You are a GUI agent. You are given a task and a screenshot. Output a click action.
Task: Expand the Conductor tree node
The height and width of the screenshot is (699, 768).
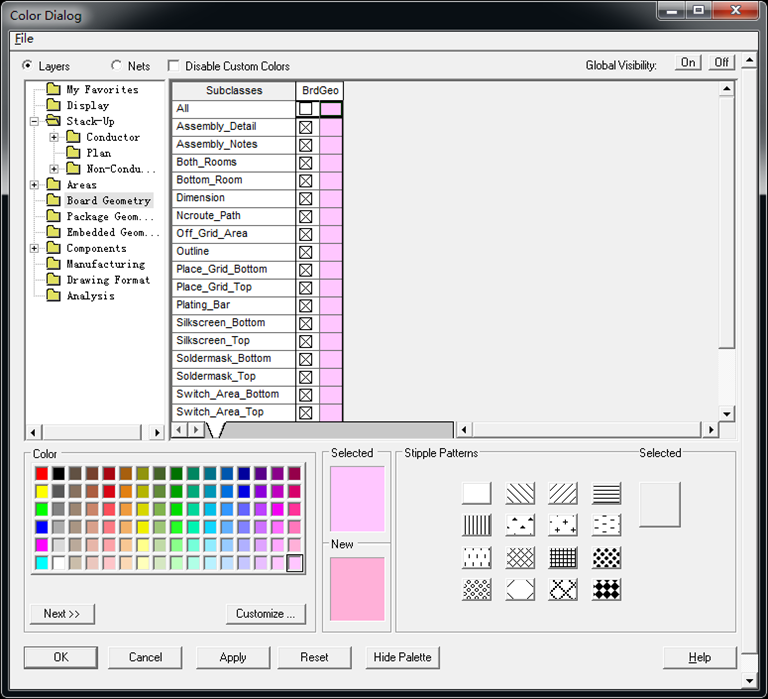(54, 137)
